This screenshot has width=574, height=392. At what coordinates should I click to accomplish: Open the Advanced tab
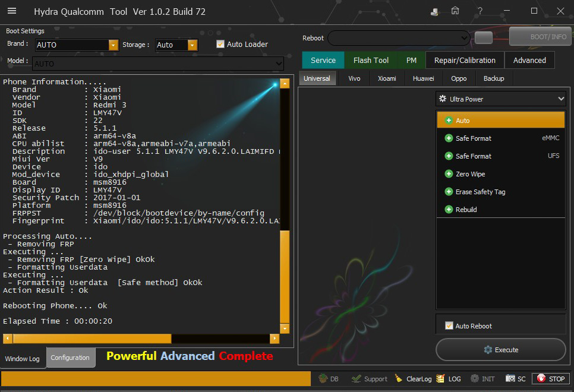(529, 60)
